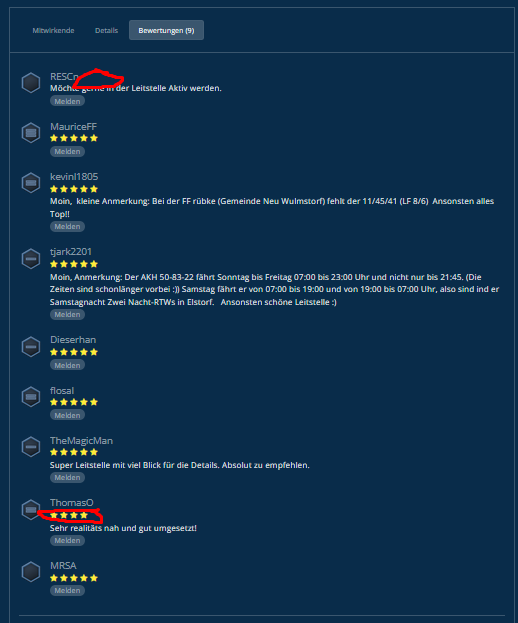
Task: Click the five-star rating under MRSA
Action: (74, 578)
